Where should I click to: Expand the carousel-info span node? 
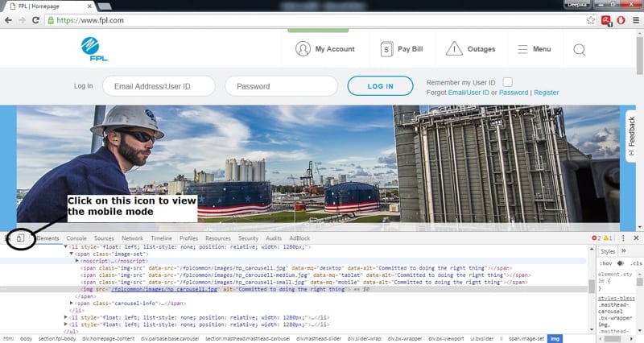(71, 303)
